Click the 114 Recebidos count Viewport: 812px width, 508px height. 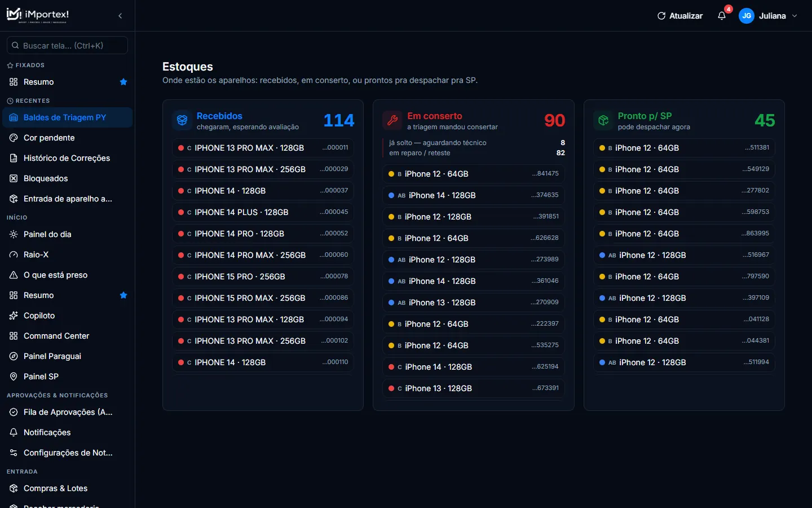339,120
